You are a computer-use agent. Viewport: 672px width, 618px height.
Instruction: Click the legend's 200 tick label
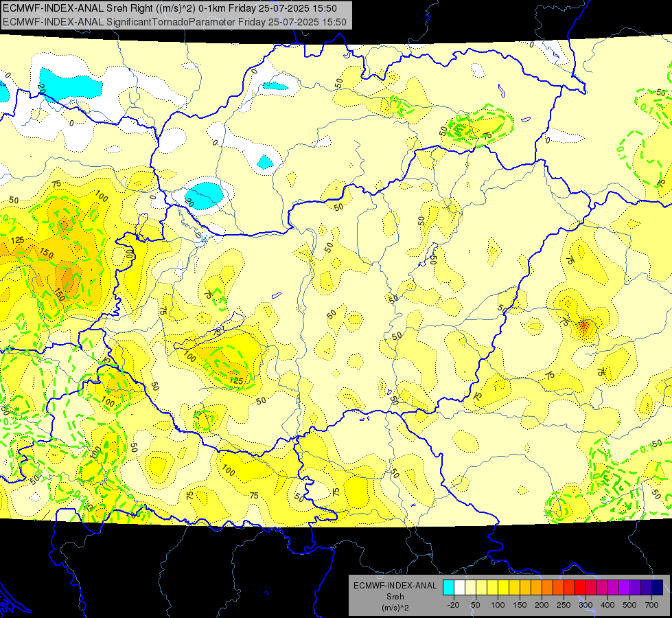(542, 605)
